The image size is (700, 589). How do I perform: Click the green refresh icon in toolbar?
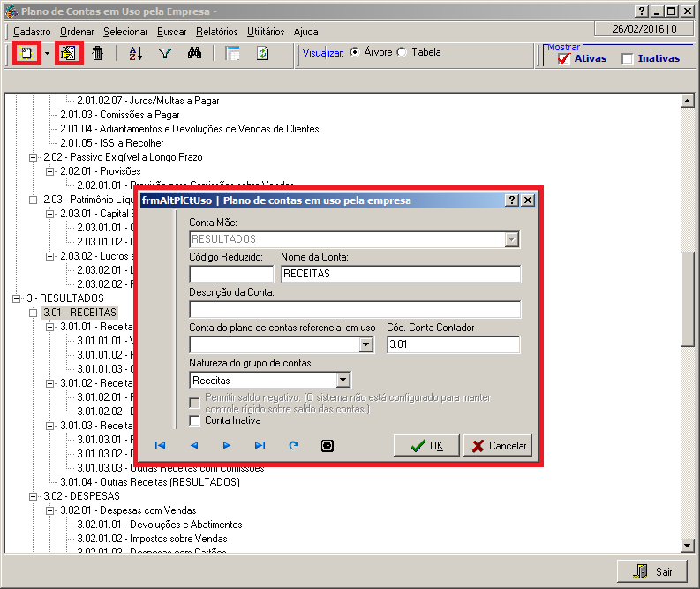tap(262, 54)
